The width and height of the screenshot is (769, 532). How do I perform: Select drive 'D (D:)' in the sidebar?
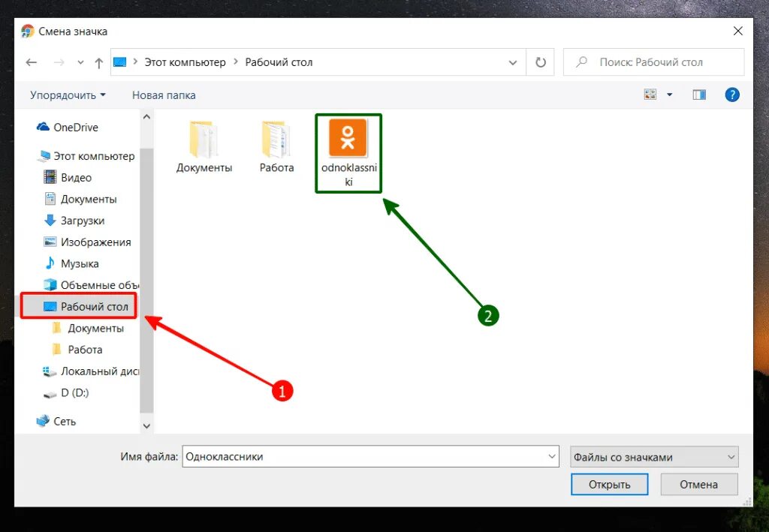pos(66,393)
